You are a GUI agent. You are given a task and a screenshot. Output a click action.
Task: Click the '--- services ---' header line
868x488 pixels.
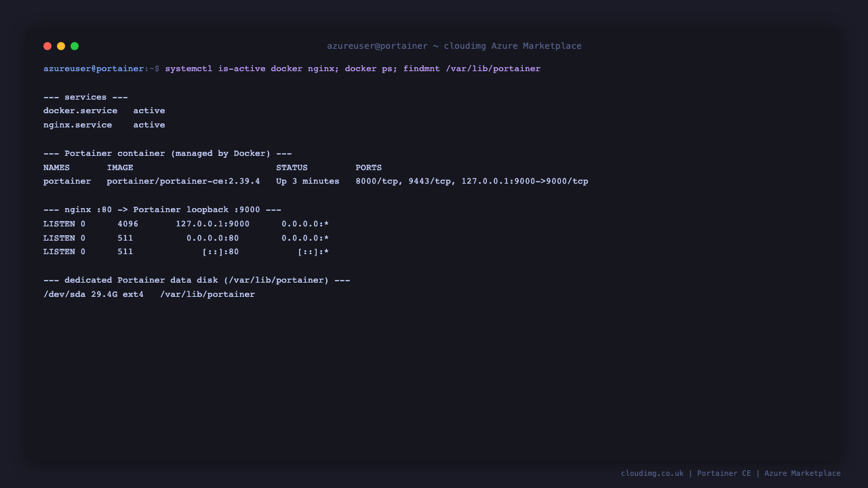click(x=85, y=97)
